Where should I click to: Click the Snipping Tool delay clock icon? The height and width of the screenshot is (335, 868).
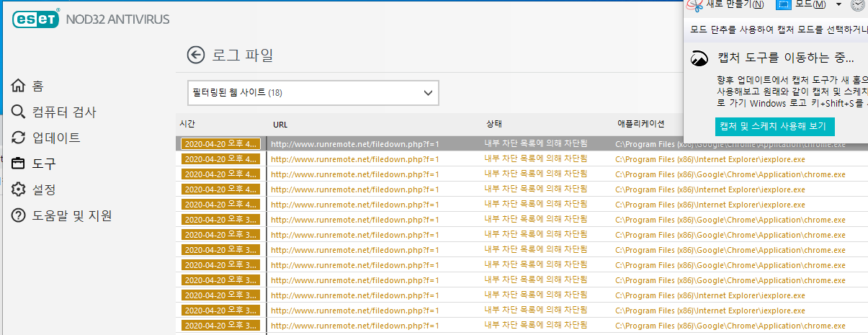[857, 5]
